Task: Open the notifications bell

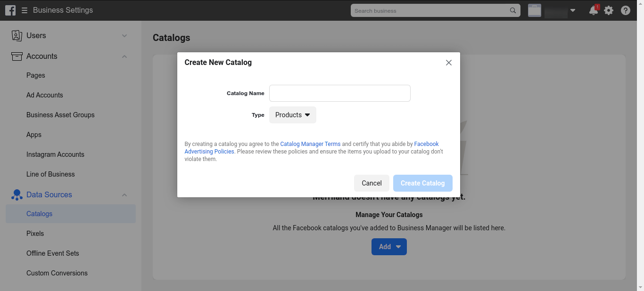Action: click(x=594, y=10)
